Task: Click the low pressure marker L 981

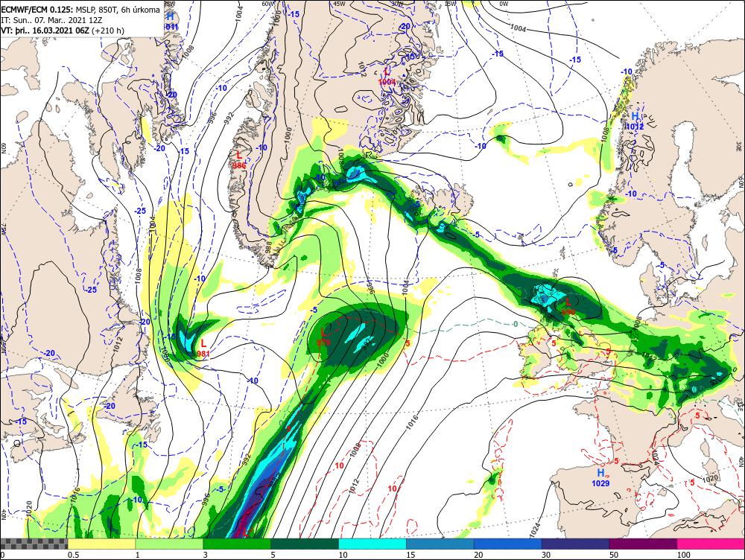Action: coord(203,348)
